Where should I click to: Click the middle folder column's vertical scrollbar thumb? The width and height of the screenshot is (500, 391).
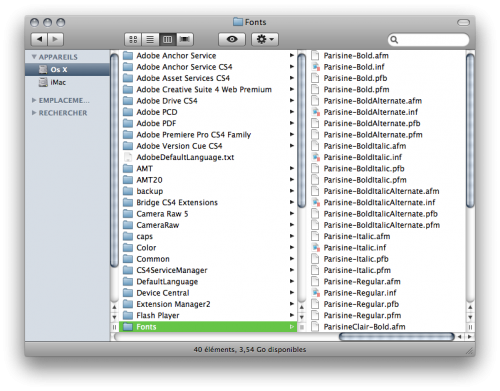(302, 131)
